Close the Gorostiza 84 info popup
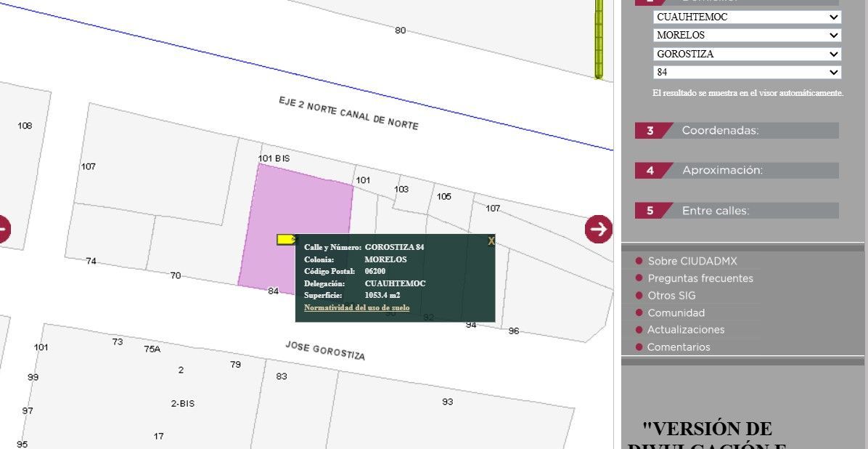 [x=491, y=241]
